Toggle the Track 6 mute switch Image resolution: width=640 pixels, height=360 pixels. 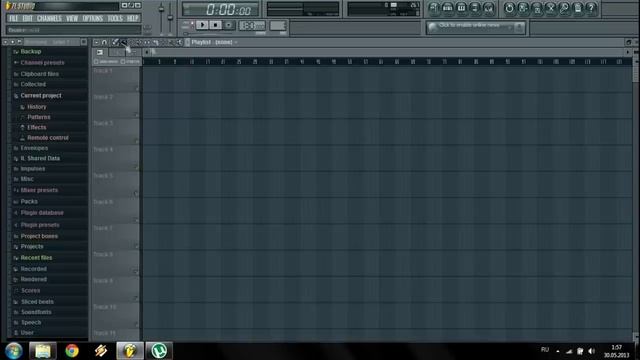(x=136, y=219)
